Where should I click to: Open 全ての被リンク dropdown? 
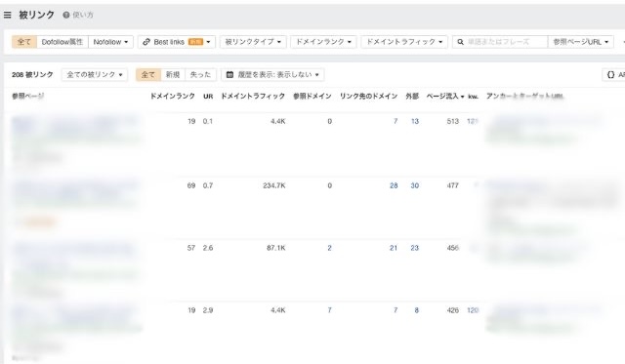tap(95, 74)
